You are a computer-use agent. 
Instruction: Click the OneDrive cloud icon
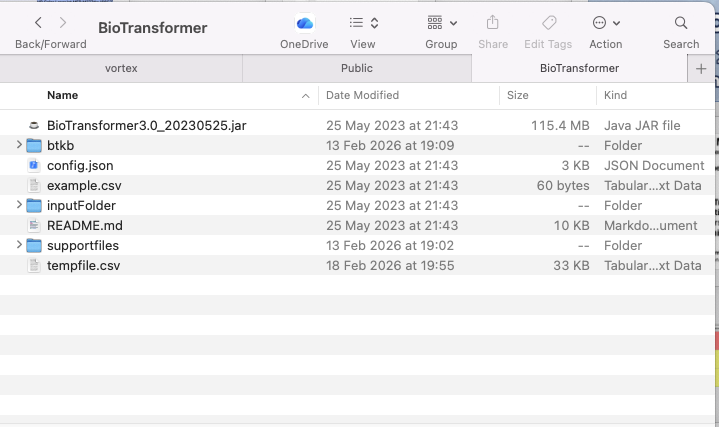(304, 23)
